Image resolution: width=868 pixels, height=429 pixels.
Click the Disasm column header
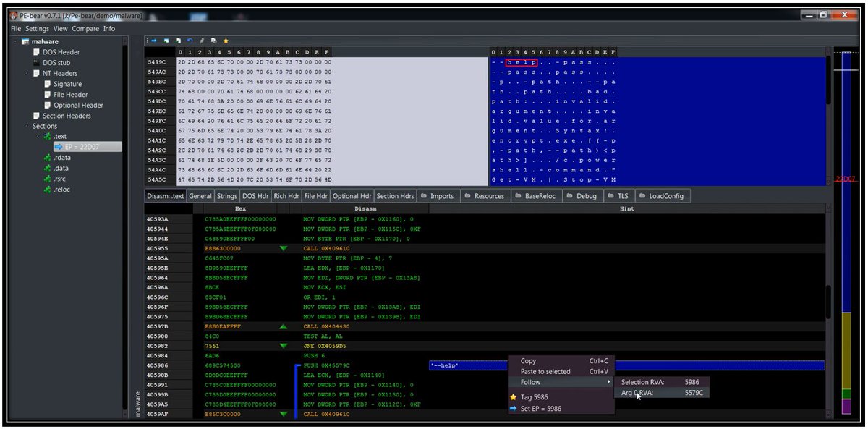pos(365,208)
